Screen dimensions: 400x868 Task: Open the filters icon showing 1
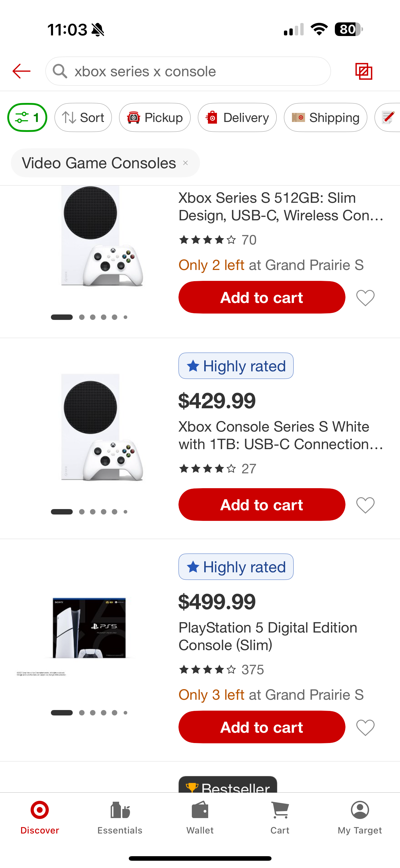(27, 118)
